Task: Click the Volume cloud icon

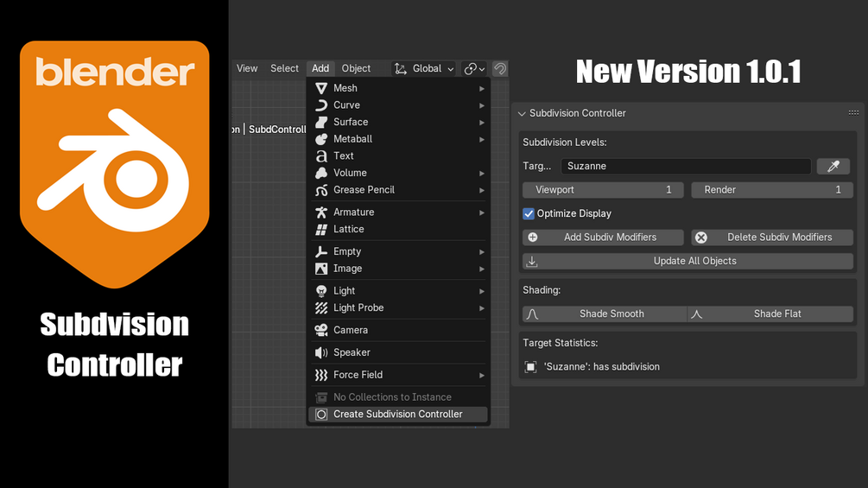Action: tap(321, 173)
